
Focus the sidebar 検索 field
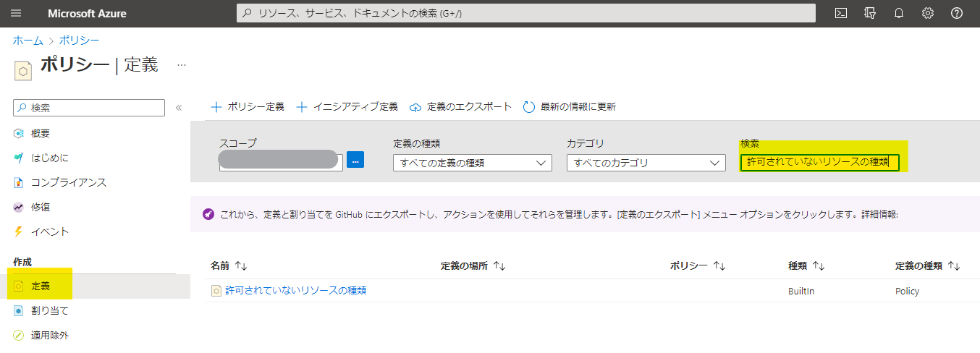(x=89, y=107)
